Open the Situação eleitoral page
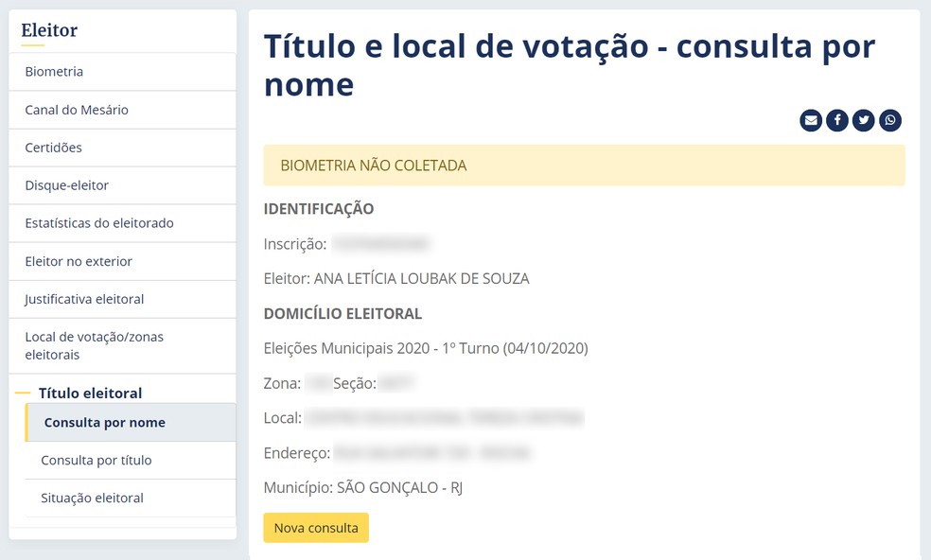Image resolution: width=931 pixels, height=560 pixels. [x=90, y=498]
